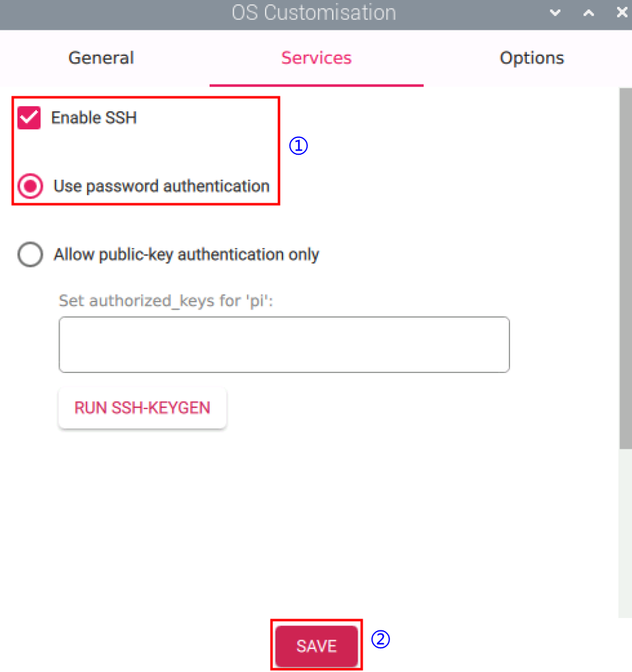
Task: Click the "Set authorized_keys for 'pi'" label
Action: (x=167, y=301)
